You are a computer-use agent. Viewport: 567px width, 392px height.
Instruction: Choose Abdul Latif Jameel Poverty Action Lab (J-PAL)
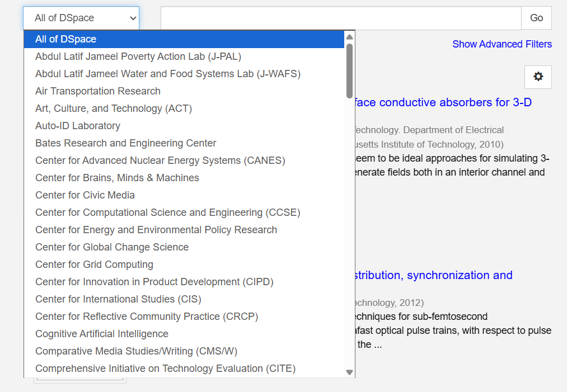pos(138,56)
